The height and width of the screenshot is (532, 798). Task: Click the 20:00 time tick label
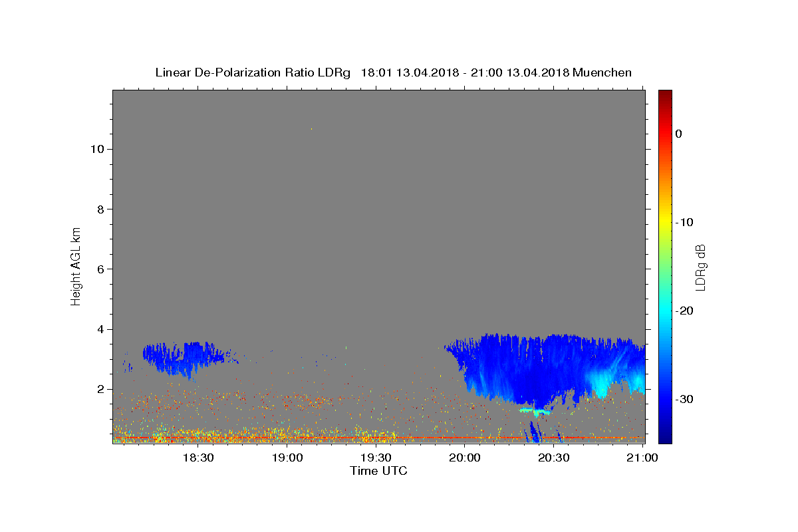(x=465, y=458)
